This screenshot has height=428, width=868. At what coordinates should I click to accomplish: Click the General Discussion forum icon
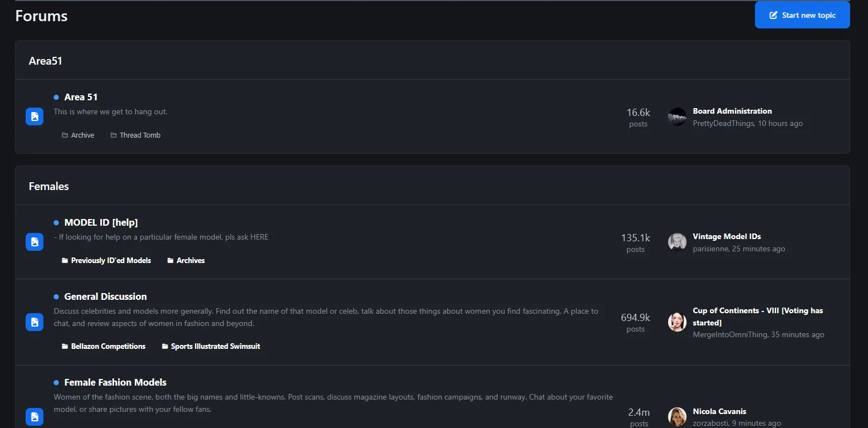[x=35, y=322]
